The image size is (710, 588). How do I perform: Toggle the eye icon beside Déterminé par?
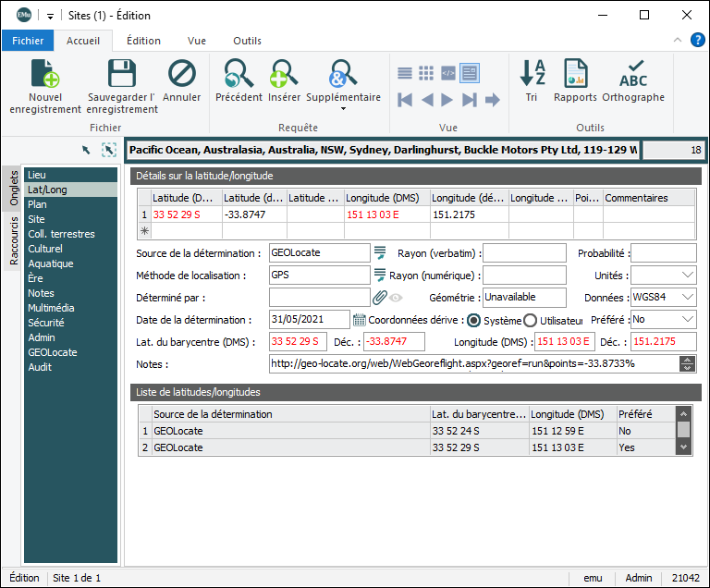coord(396,298)
